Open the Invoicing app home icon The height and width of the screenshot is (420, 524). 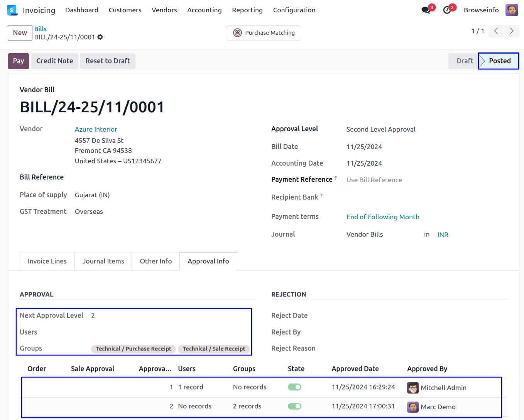[x=12, y=10]
